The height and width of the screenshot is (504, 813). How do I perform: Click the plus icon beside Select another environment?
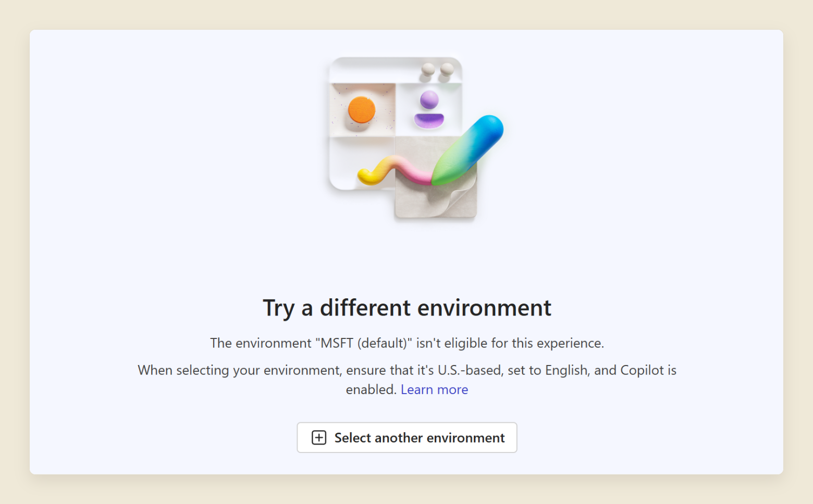click(319, 437)
